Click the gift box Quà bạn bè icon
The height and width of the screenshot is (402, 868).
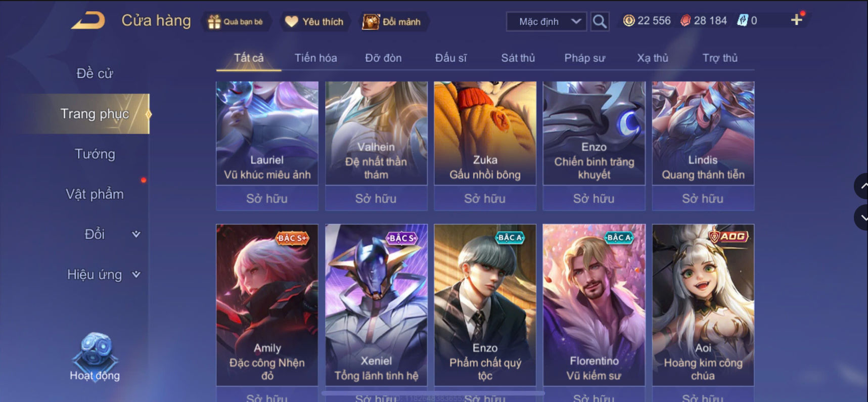point(214,22)
